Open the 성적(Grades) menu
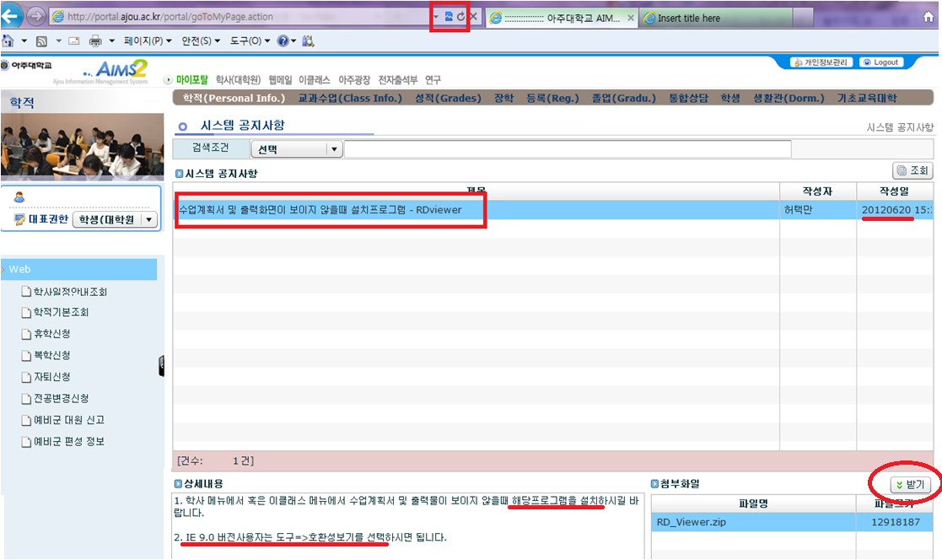The width and height of the screenshot is (942, 560). tap(447, 98)
